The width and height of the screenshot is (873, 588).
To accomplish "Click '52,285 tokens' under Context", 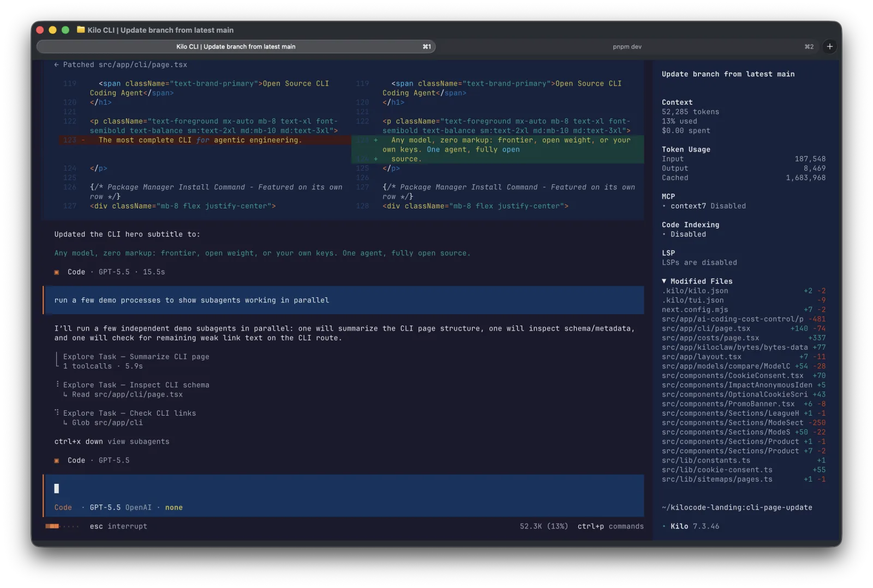I will pyautogui.click(x=690, y=112).
